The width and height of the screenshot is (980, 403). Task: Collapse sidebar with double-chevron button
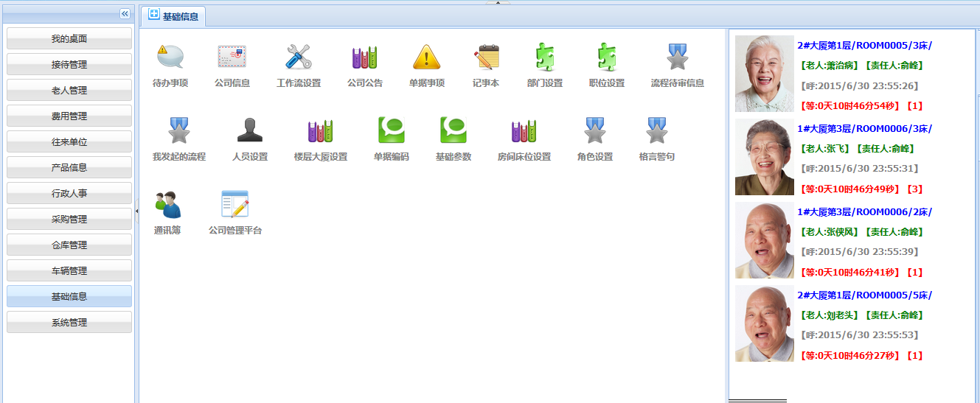pyautogui.click(x=125, y=13)
